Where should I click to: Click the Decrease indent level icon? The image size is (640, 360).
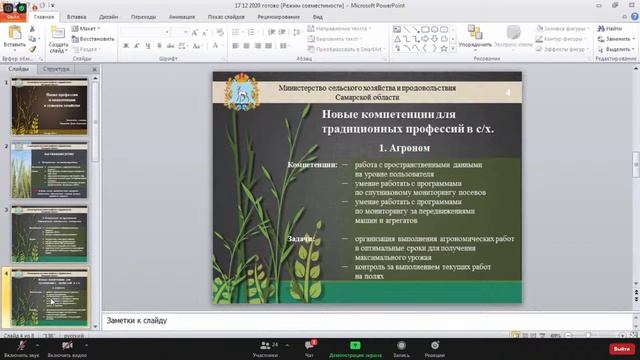[x=271, y=32]
